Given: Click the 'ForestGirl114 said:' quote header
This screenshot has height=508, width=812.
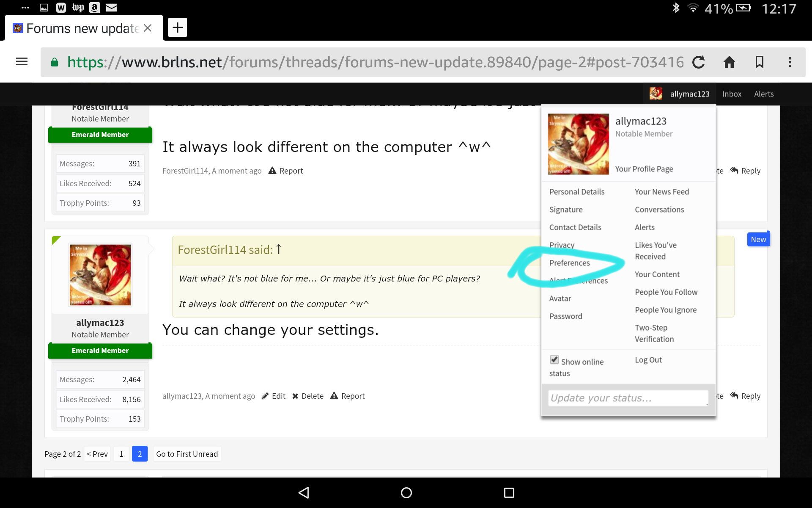Looking at the screenshot, I should tap(225, 250).
